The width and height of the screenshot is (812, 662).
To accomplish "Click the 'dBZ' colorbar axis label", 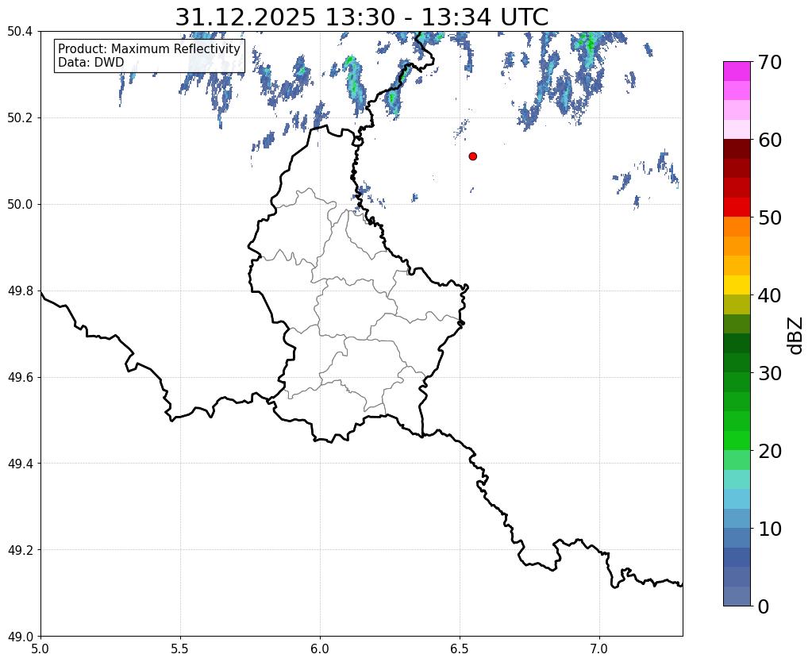I will pyautogui.click(x=794, y=335).
